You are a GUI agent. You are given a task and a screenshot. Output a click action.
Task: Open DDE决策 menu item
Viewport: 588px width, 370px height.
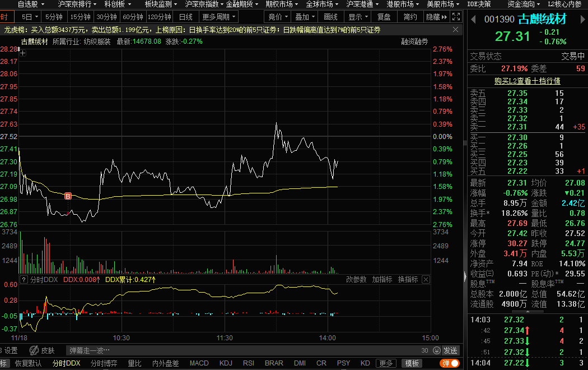[479, 4]
